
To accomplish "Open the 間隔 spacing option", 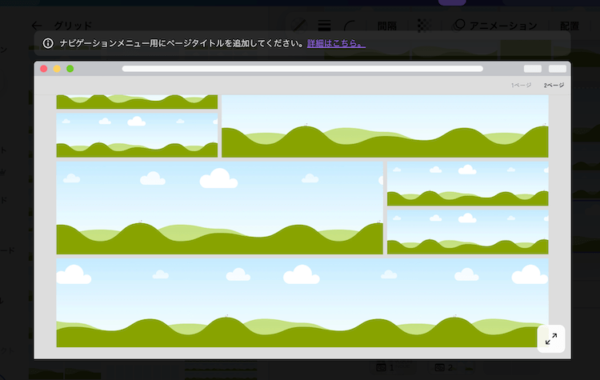I will [387, 26].
